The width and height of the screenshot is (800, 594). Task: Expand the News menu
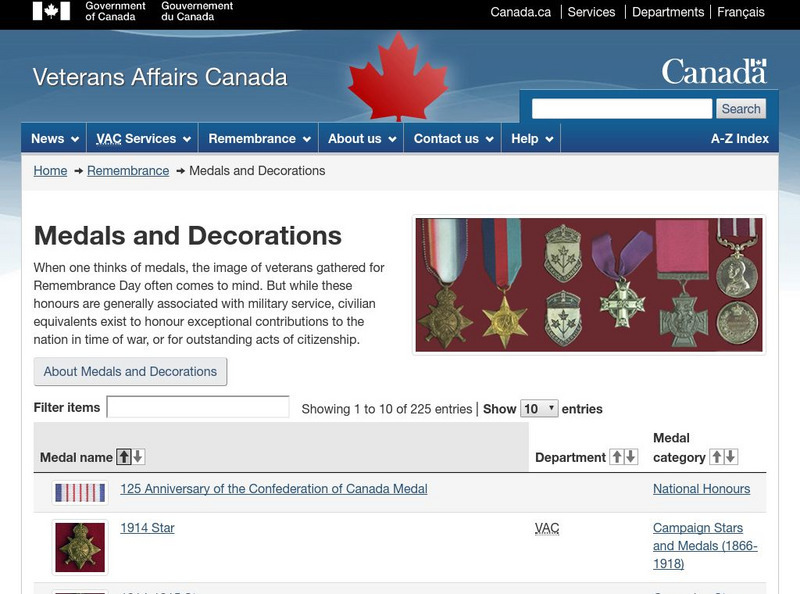click(54, 138)
